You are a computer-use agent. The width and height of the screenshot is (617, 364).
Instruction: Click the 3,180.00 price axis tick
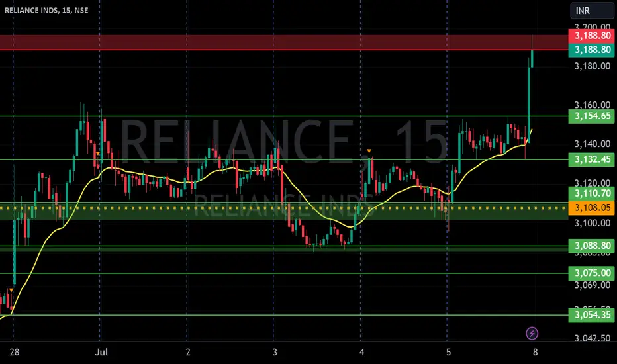(593, 66)
